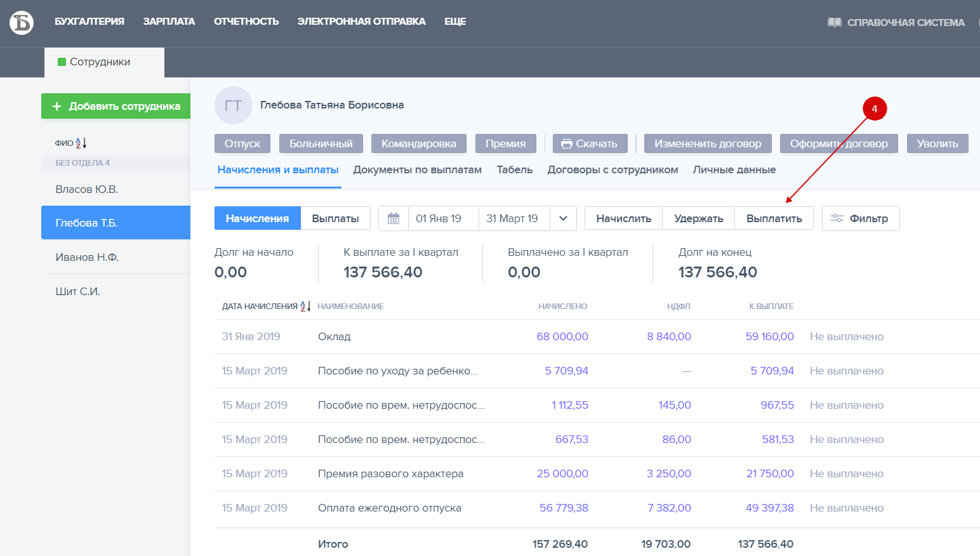Switch to Документы по выплатам tab

click(x=418, y=169)
